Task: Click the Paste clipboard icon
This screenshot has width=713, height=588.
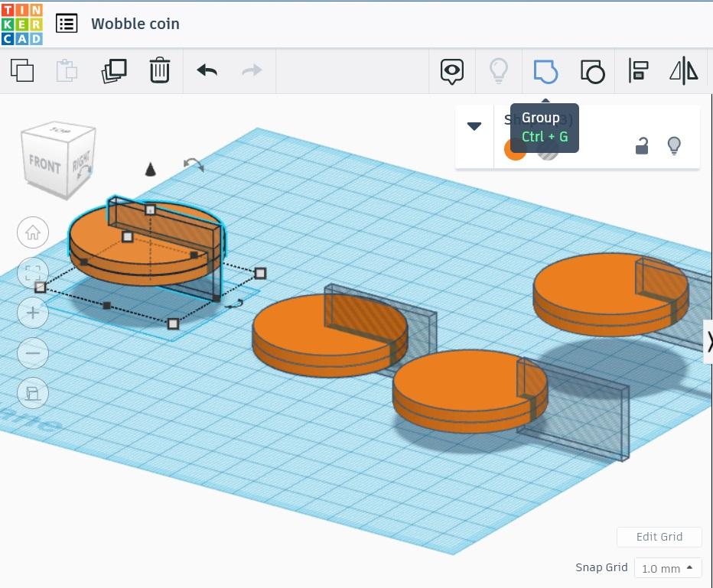Action: point(67,70)
